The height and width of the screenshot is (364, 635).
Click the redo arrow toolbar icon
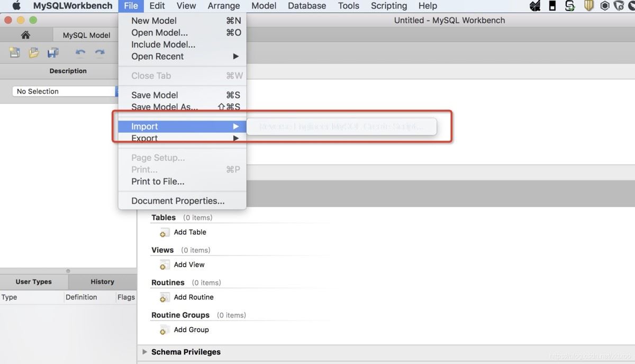(x=99, y=52)
